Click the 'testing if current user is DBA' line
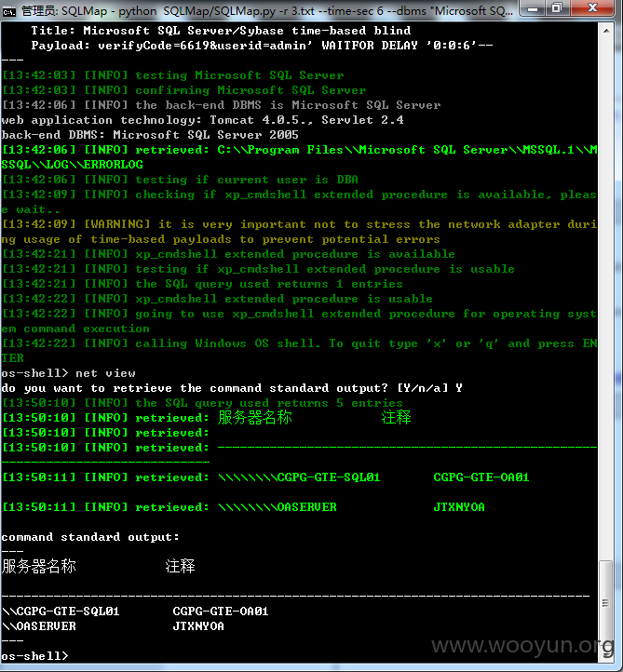 pyautogui.click(x=180, y=180)
